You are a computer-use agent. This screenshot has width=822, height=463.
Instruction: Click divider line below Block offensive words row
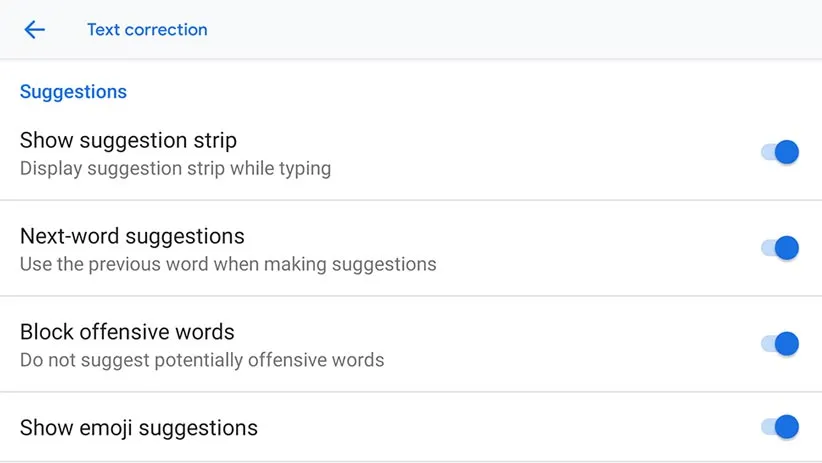411,392
